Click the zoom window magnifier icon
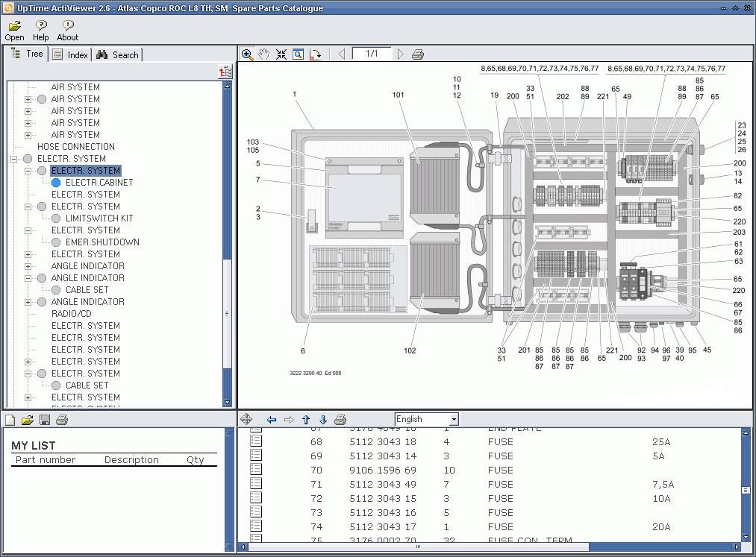The width and height of the screenshot is (756, 557). coord(299,54)
